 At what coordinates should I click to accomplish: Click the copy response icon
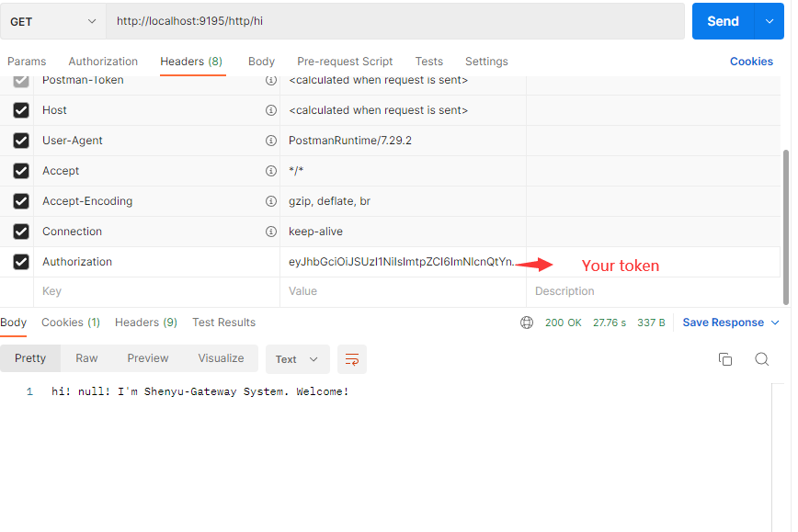click(725, 359)
